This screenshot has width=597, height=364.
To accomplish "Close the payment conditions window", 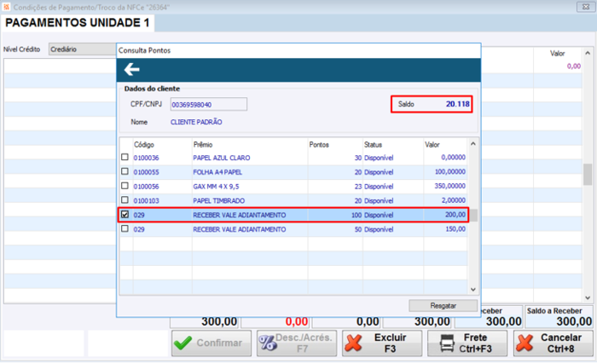I will pyautogui.click(x=586, y=7).
